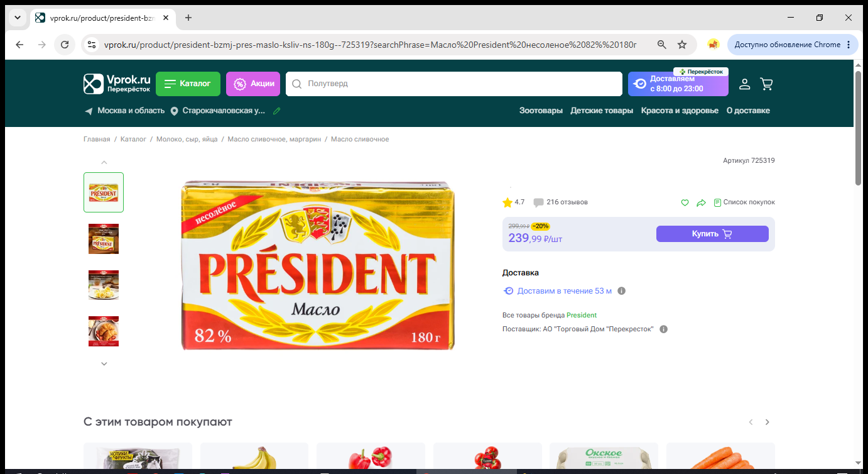Click the delivery hours banner 8:00 до 23:00
This screenshot has width=868, height=474.
click(678, 84)
